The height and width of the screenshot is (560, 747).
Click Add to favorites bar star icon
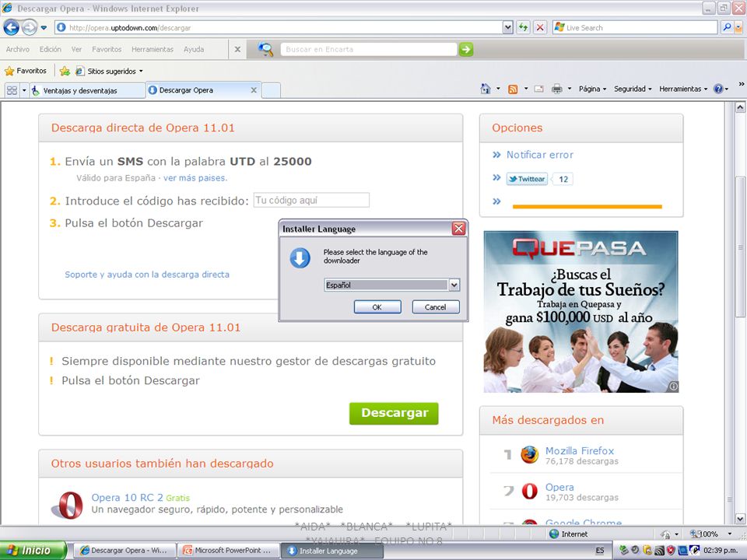65,71
